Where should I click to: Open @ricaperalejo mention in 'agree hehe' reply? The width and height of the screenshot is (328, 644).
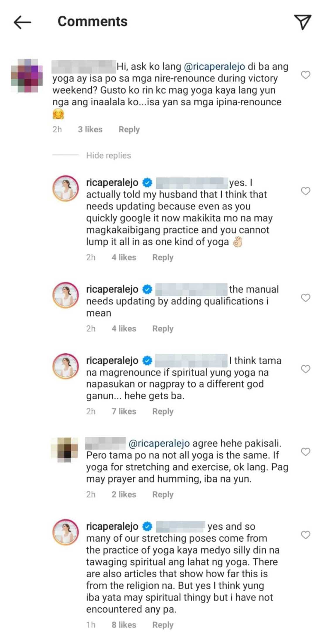(159, 443)
